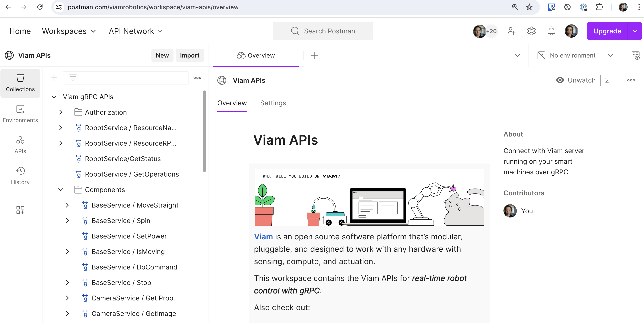The height and width of the screenshot is (323, 644).
Task: Collapse the Viam gRPC APIs collection
Action: pyautogui.click(x=54, y=97)
